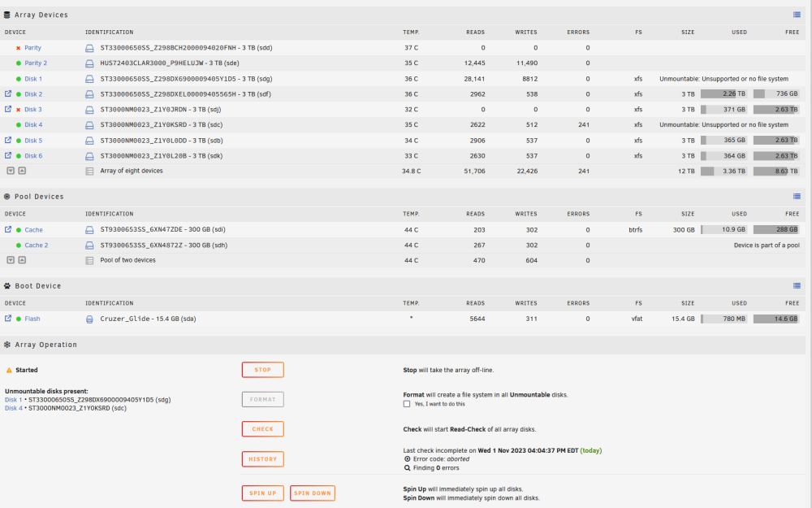812x508 pixels.
Task: Click the summary icon beside Pool of two devices
Action: pos(89,261)
